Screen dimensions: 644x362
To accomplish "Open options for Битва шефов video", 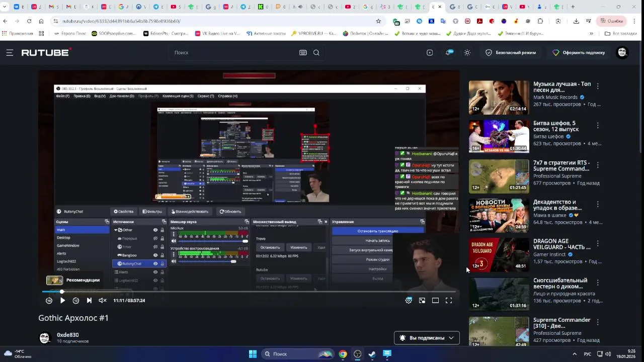I will tap(598, 125).
